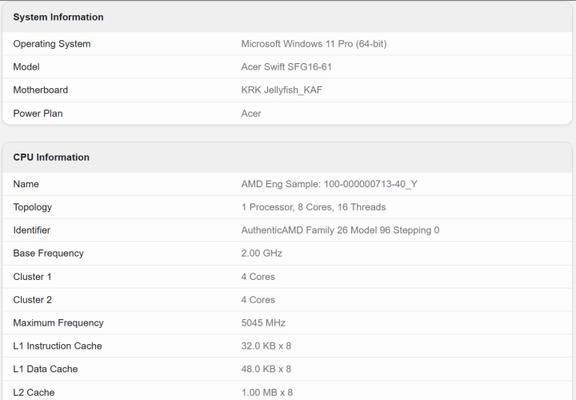Select Acer Swift SFG16-61 model value
Image resolution: width=576 pixels, height=400 pixels.
(x=287, y=67)
